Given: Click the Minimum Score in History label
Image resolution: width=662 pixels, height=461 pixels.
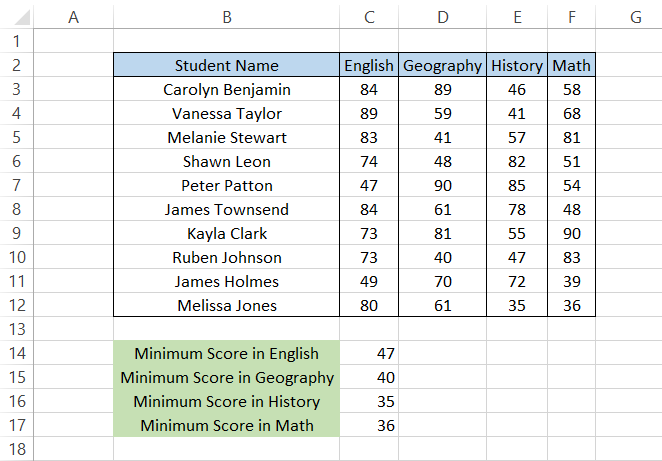Looking at the screenshot, I should pyautogui.click(x=227, y=402).
